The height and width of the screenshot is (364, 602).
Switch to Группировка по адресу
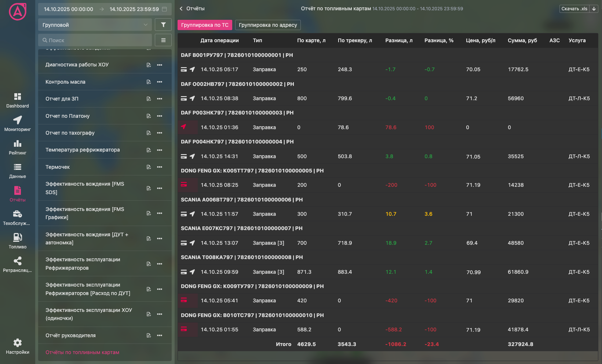[x=268, y=25]
